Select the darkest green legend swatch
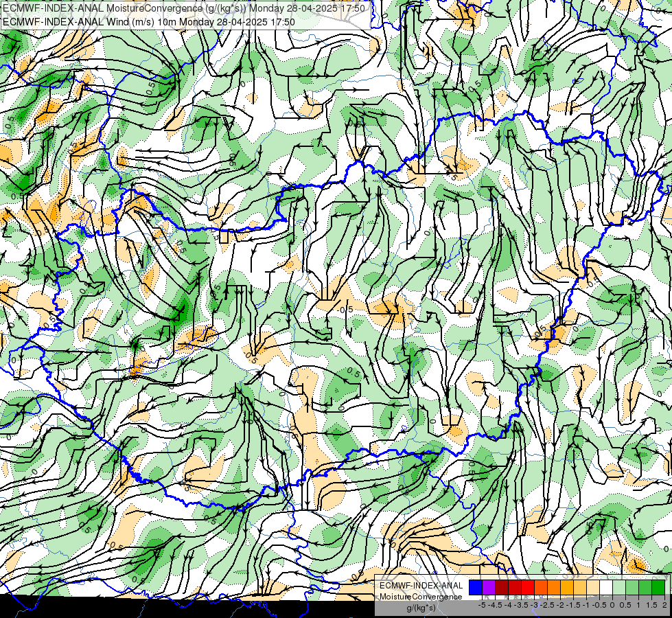Image resolution: width=672 pixels, height=618 pixels. pos(658,588)
